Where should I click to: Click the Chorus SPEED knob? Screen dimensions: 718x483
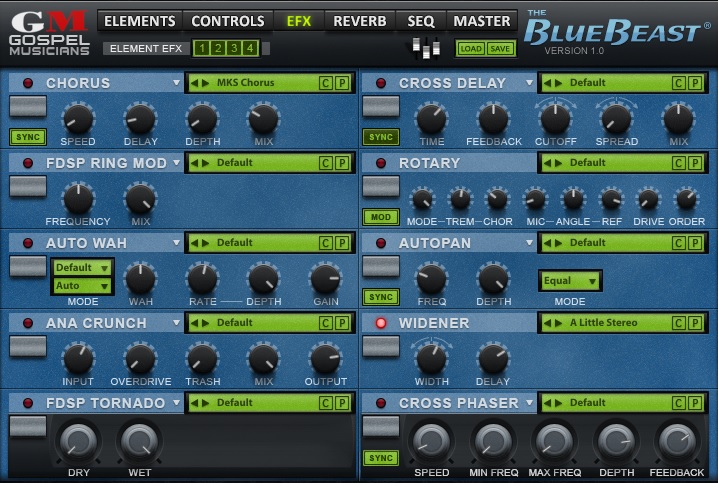[78, 119]
